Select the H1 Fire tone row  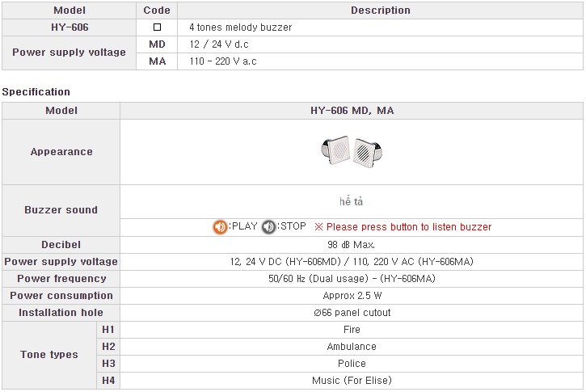point(339,330)
